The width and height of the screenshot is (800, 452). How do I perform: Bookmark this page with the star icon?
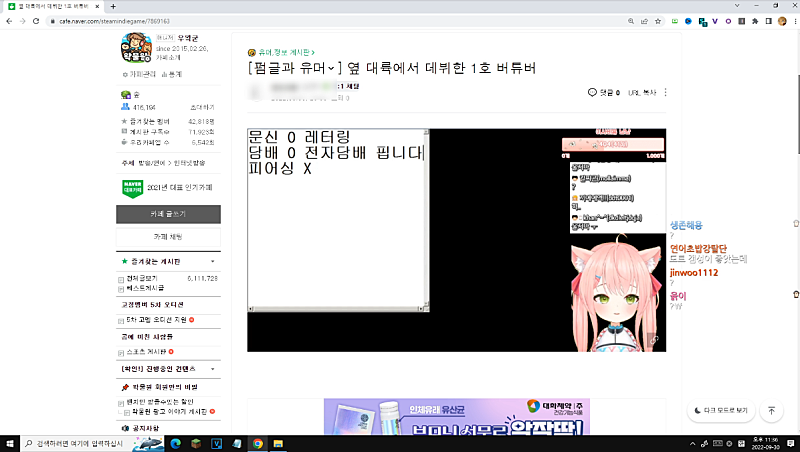coord(658,21)
